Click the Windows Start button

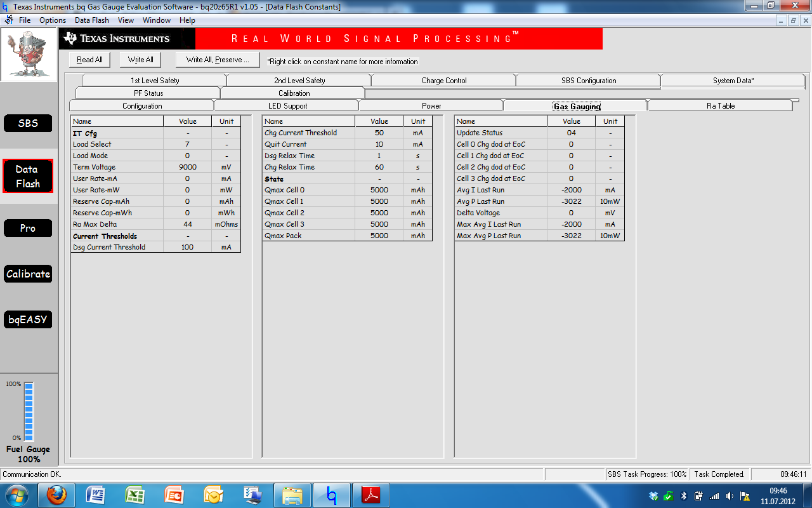click(17, 495)
